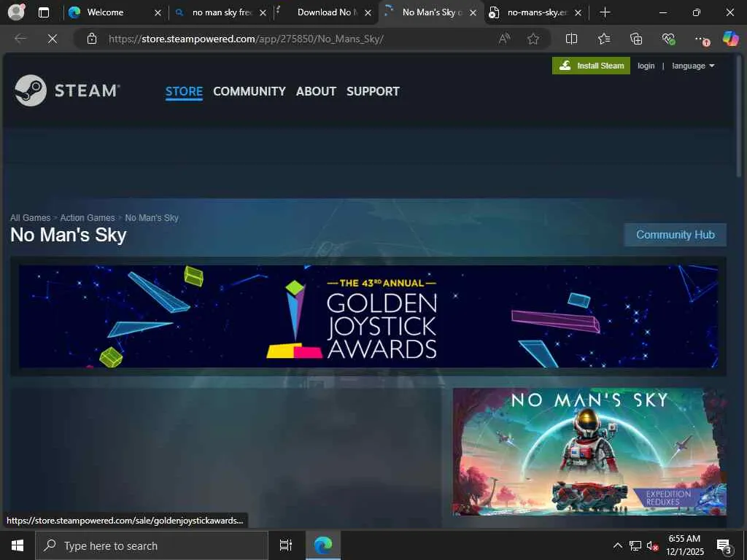
Task: Open split screen icon
Action: (x=571, y=39)
